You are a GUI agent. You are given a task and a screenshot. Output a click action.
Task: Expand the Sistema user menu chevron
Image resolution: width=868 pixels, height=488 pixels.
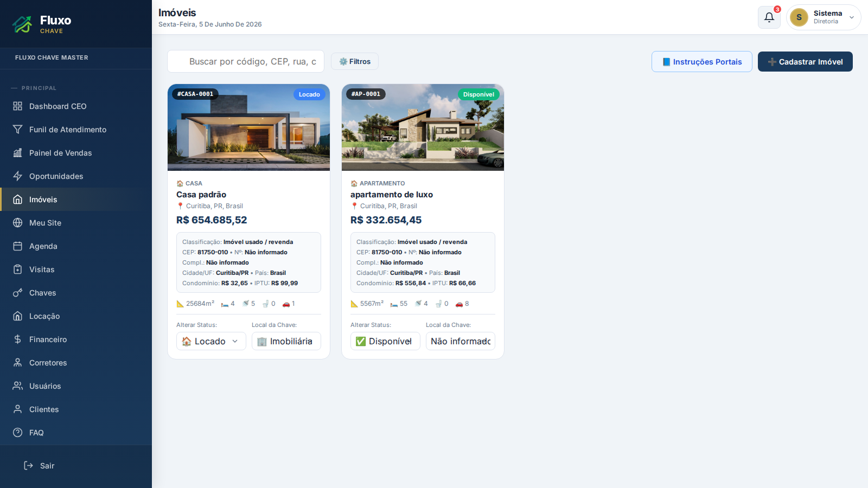click(852, 17)
